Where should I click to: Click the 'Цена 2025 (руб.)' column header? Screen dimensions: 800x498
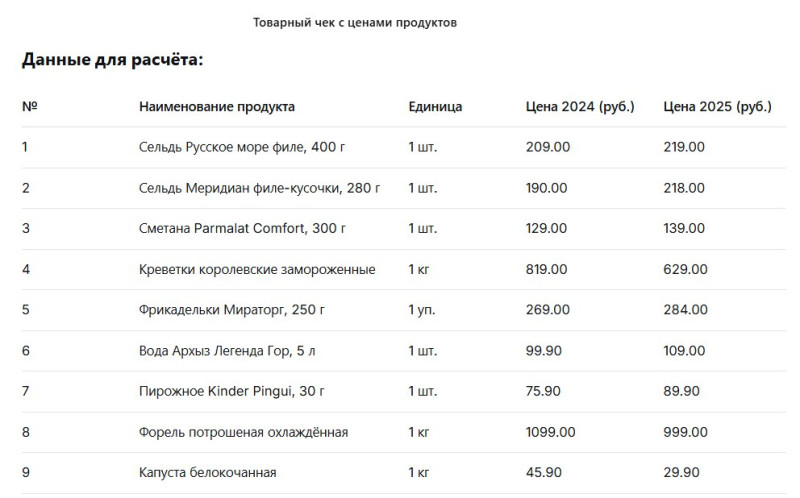pyautogui.click(x=717, y=106)
